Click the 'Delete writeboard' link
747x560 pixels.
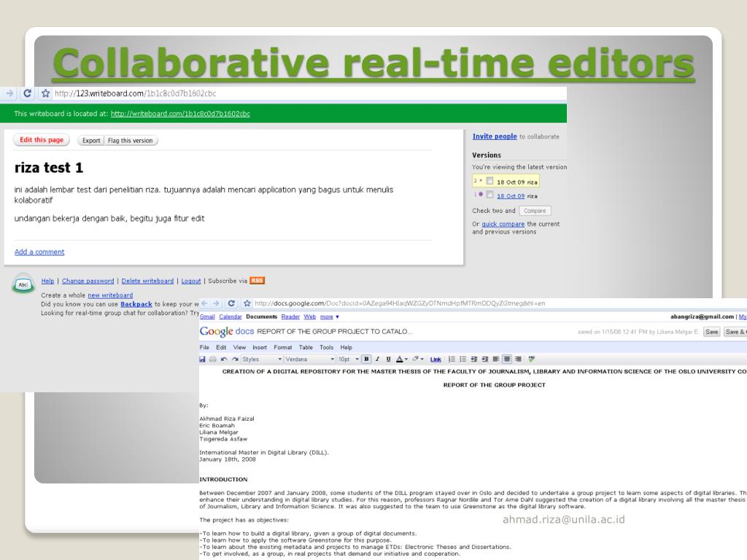(x=147, y=281)
